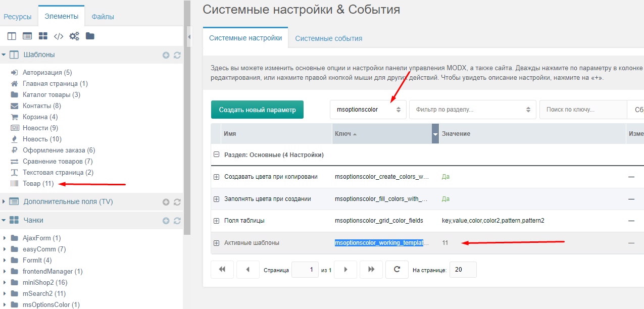Open the Файлы tab

pos(103,17)
